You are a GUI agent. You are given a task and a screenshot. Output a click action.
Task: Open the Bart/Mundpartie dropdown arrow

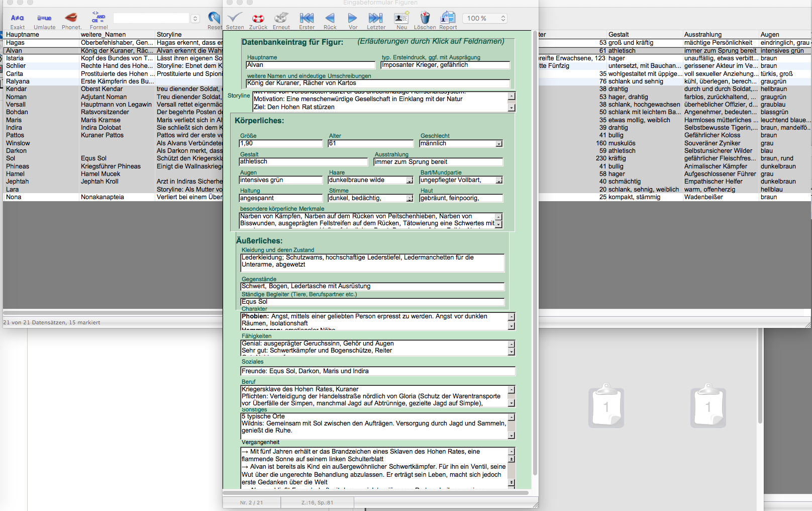click(498, 180)
